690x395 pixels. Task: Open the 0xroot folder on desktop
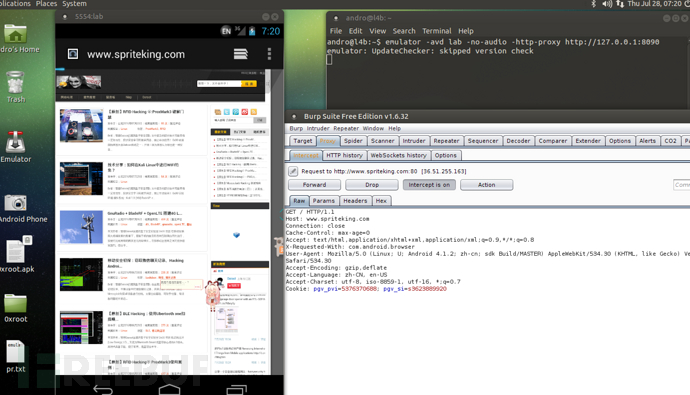coord(15,303)
